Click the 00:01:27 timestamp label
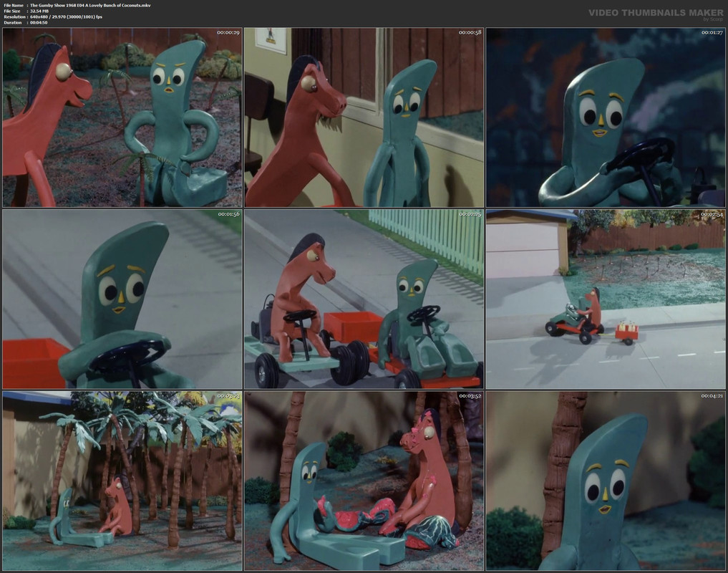The image size is (728, 573). point(712,32)
